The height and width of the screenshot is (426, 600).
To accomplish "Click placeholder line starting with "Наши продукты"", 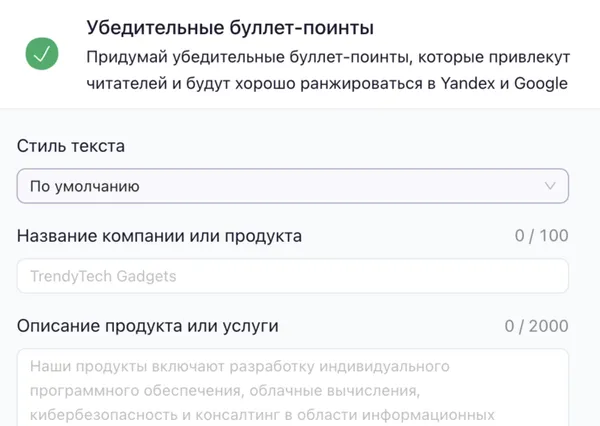I will pos(239,365).
